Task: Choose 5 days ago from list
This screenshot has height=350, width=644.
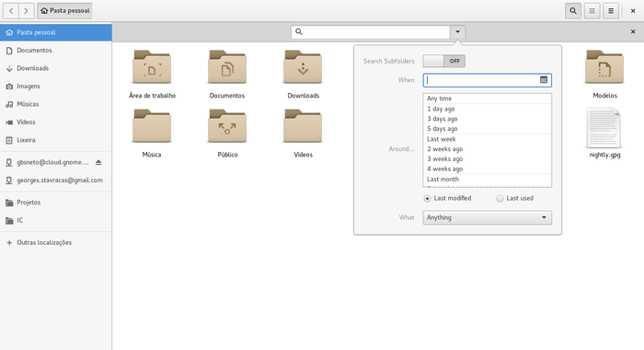Action: click(x=487, y=129)
